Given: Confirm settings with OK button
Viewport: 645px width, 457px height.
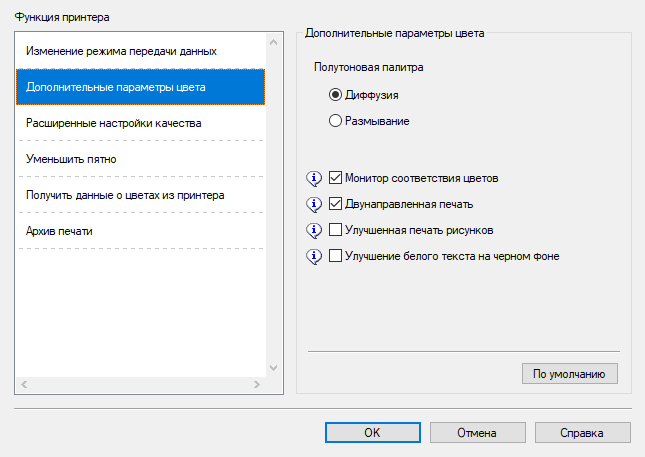Looking at the screenshot, I should click(371, 433).
